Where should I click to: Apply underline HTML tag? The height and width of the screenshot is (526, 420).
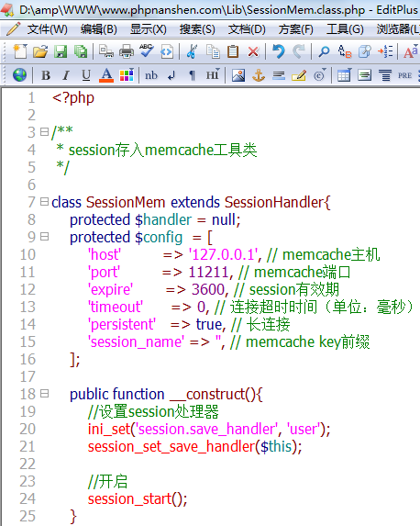coord(86,75)
